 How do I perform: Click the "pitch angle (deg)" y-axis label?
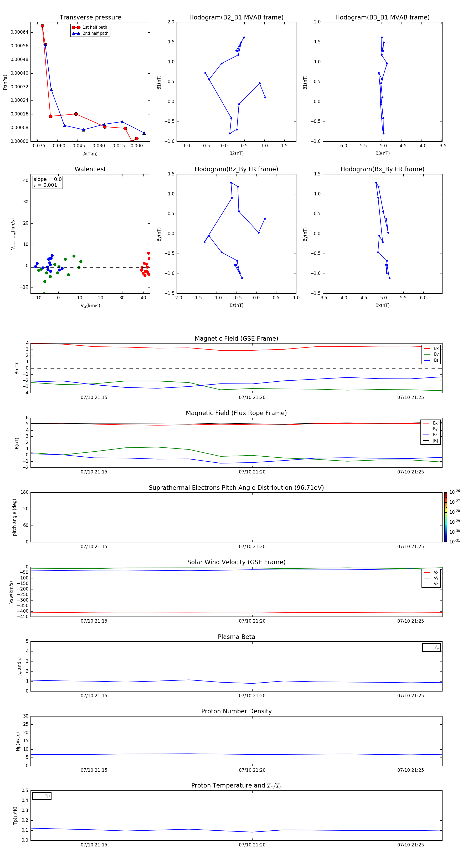pos(14,517)
